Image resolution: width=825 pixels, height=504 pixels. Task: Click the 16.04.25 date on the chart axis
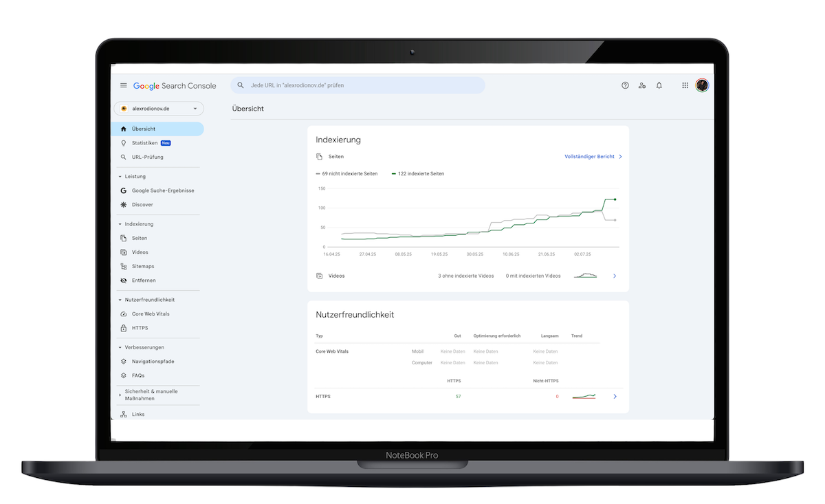332,254
